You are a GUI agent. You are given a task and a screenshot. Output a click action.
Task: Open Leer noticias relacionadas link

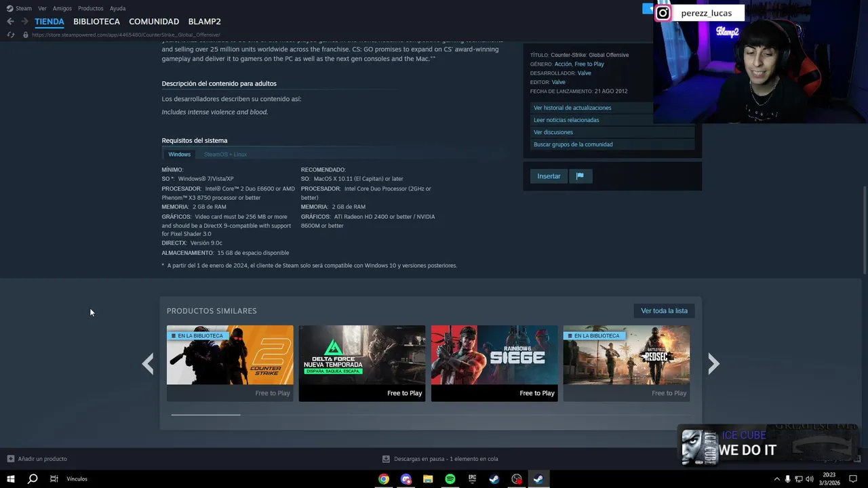[566, 120]
